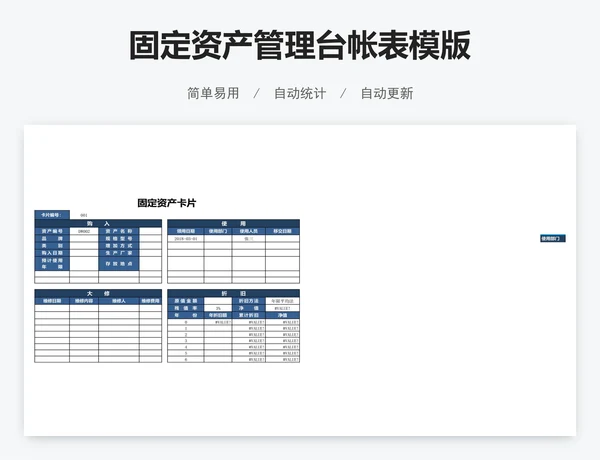The height and width of the screenshot is (460, 600).
Task: Click the 自动统计 subtitle text
Action: (300, 93)
